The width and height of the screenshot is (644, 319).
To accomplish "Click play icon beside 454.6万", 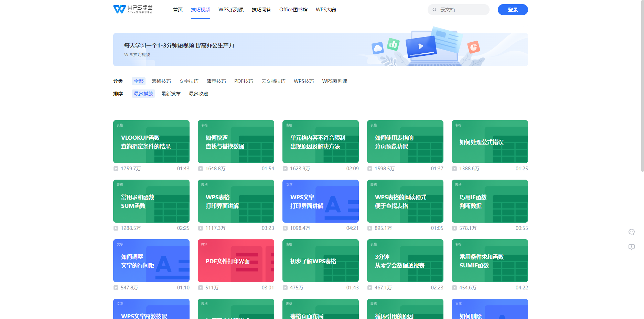I will [x=454, y=288].
